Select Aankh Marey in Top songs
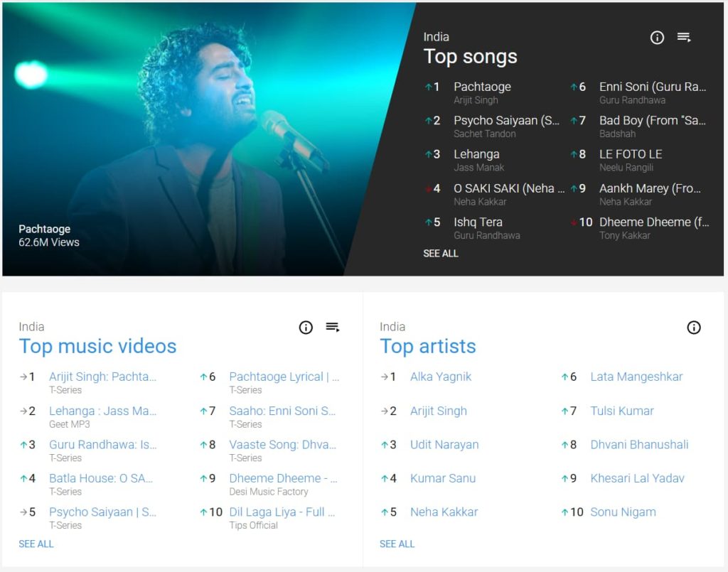Screen dimensions: 728x572 click(x=650, y=188)
